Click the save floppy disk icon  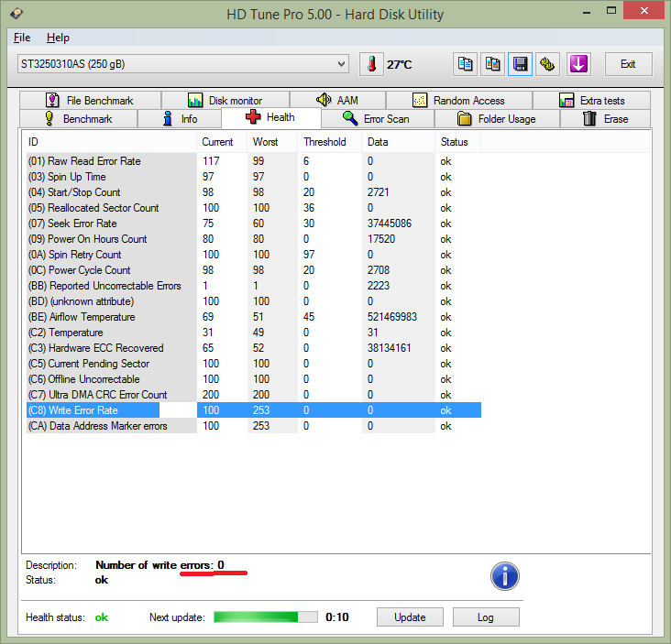coord(520,64)
